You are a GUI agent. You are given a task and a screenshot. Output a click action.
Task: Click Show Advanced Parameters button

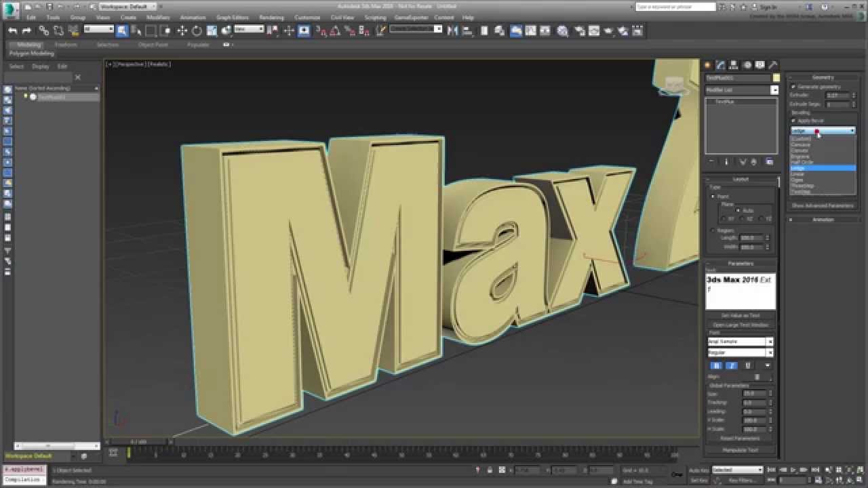click(823, 205)
